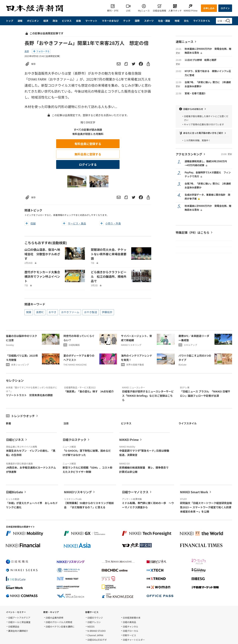Click the bottom envelope email icon
This screenshot has width=238, height=644.
click(x=119, y=198)
